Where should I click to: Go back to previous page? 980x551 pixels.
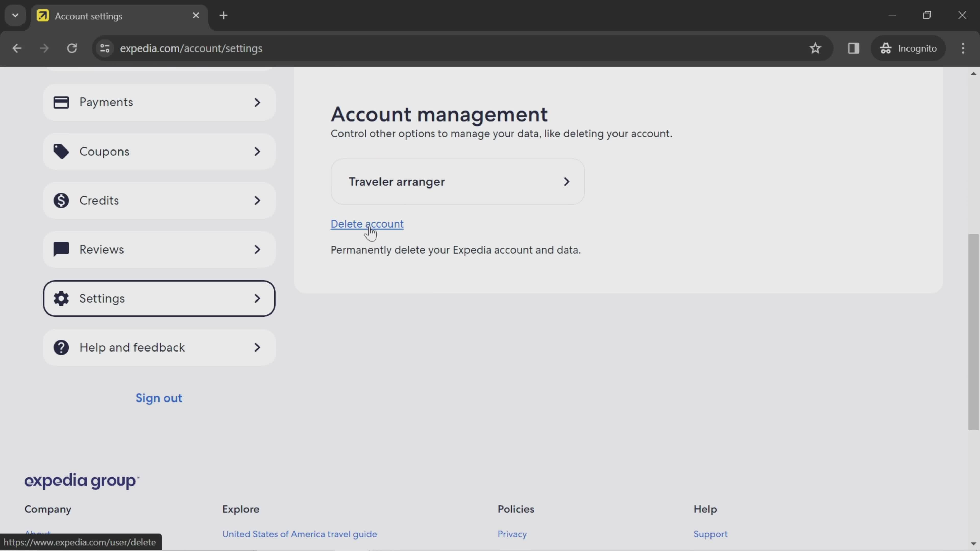(17, 48)
